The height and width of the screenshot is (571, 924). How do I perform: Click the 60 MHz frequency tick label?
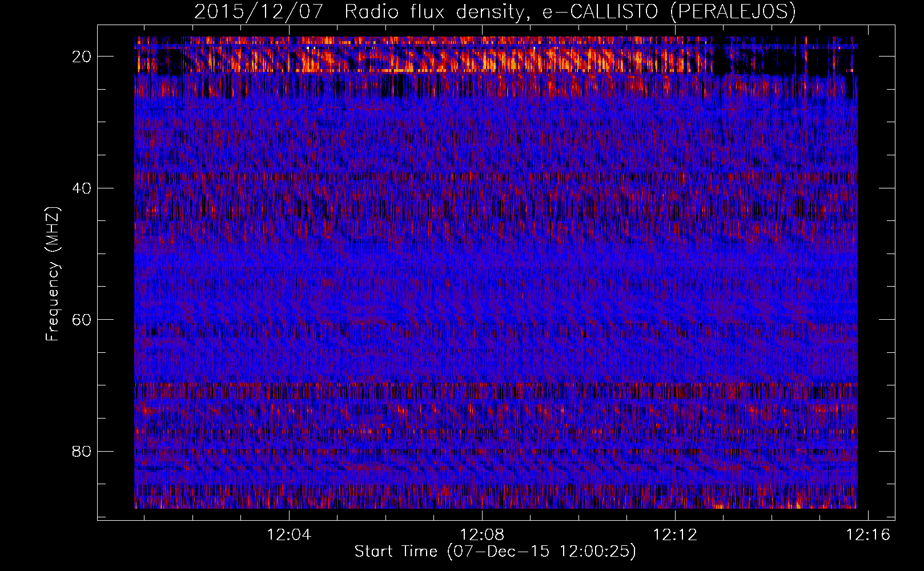point(82,320)
